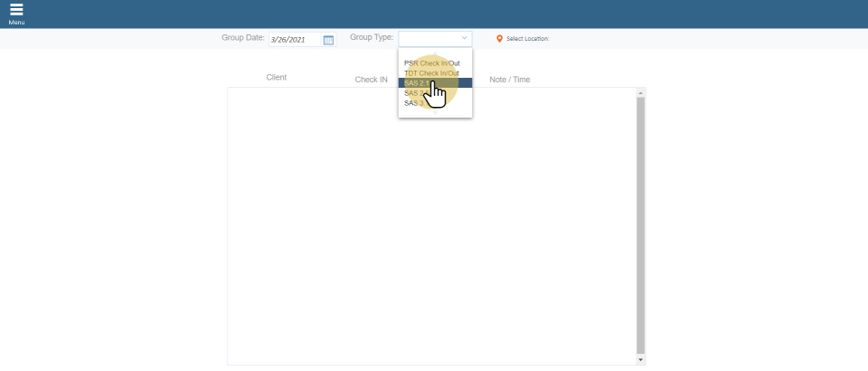The height and width of the screenshot is (371, 868).
Task: Choose PSR Check In/Out option
Action: click(x=432, y=63)
